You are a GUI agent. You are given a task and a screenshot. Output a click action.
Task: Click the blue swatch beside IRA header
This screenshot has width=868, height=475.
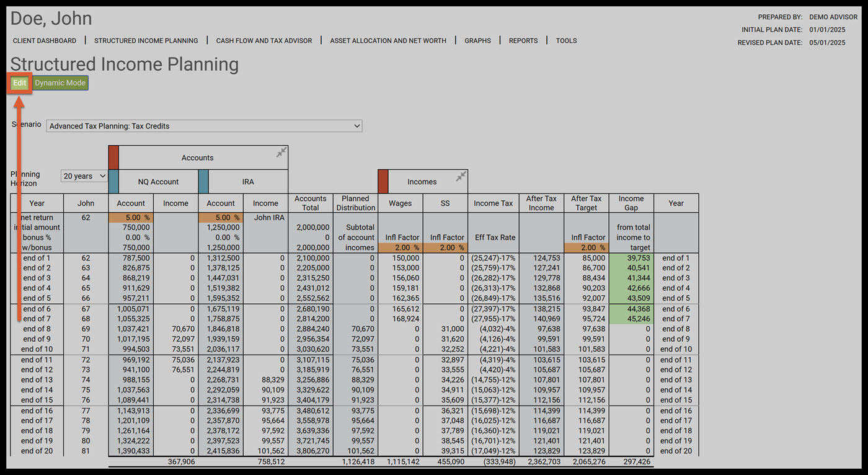click(x=203, y=182)
